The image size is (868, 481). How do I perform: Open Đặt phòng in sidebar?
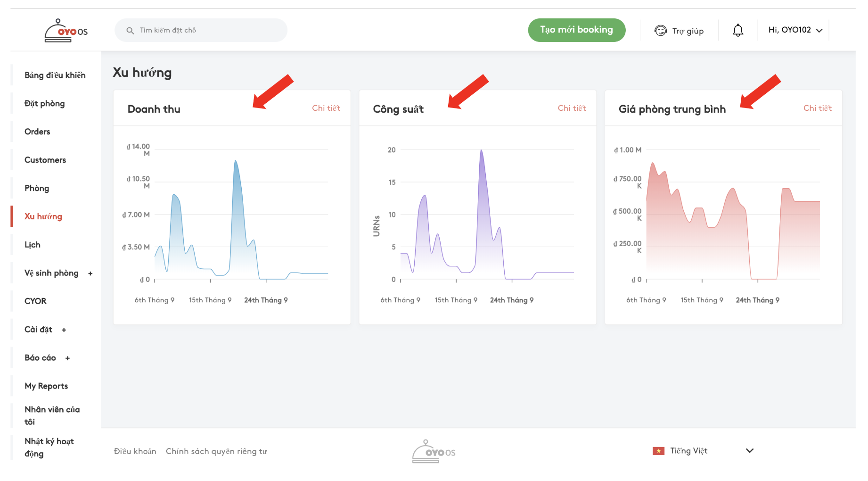45,104
